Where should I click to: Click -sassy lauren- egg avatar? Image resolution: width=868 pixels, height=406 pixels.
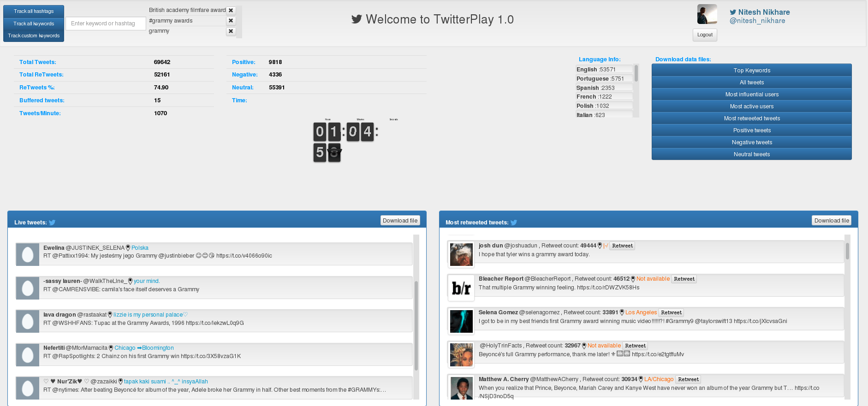pos(28,288)
